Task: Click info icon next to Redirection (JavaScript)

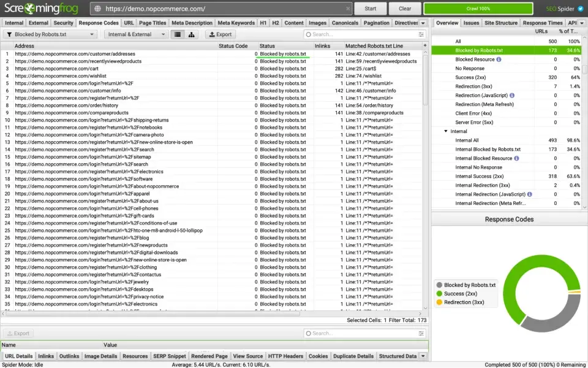Action: pos(512,96)
